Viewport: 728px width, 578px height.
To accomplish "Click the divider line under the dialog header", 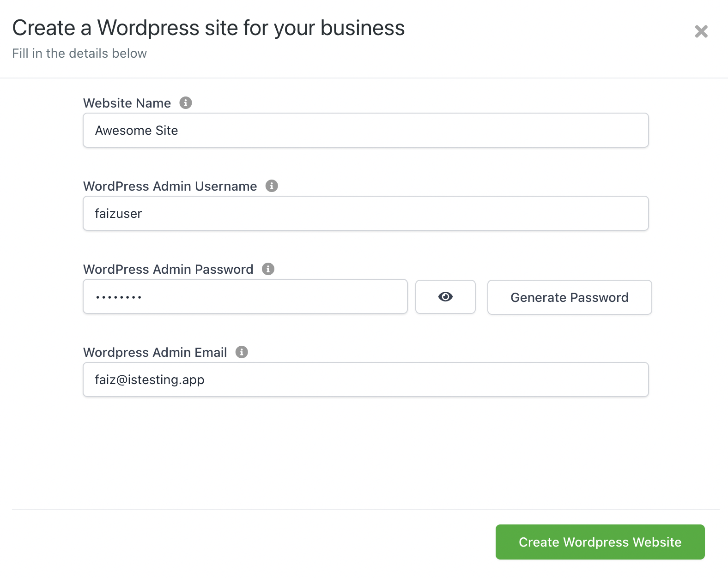I will [x=364, y=78].
